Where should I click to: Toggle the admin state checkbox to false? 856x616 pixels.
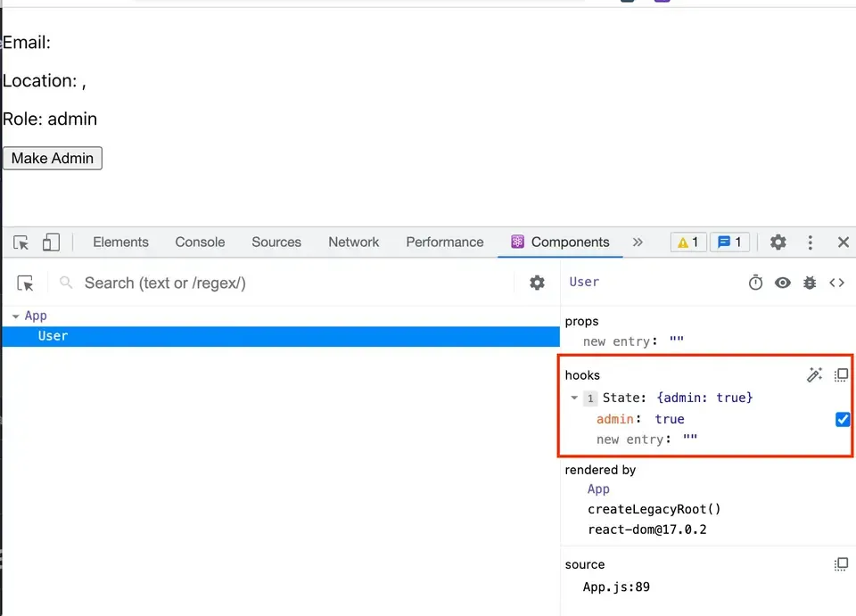click(842, 419)
